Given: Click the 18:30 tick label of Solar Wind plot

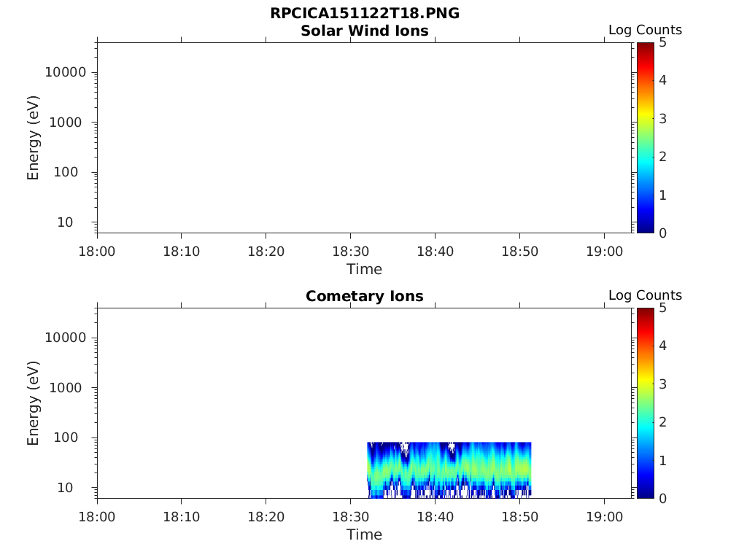Looking at the screenshot, I should coord(351,252).
